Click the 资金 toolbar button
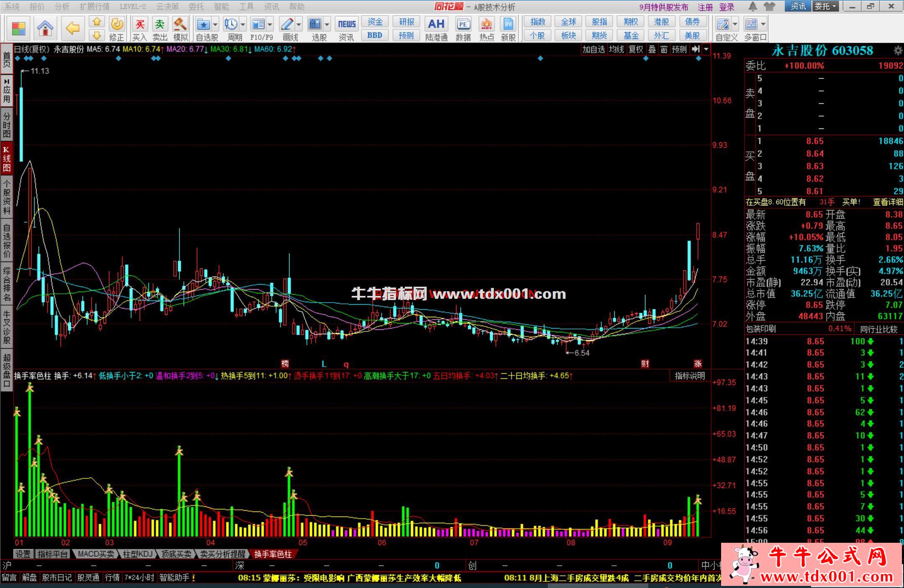Viewport: 904px width, 588px height. pyautogui.click(x=375, y=22)
